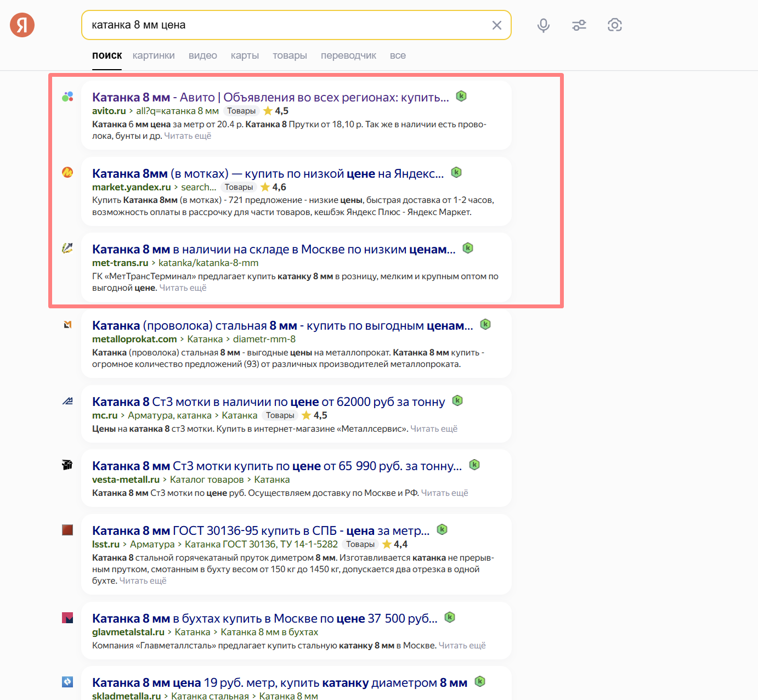Click green shield badge beside metalloprokat result

tap(485, 324)
